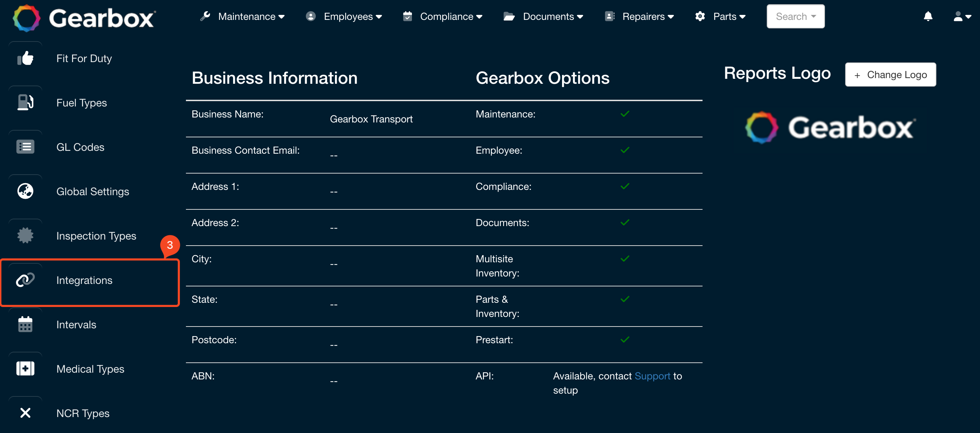This screenshot has height=433, width=980.
Task: Click the Medical Types first-aid icon
Action: pyautogui.click(x=26, y=369)
